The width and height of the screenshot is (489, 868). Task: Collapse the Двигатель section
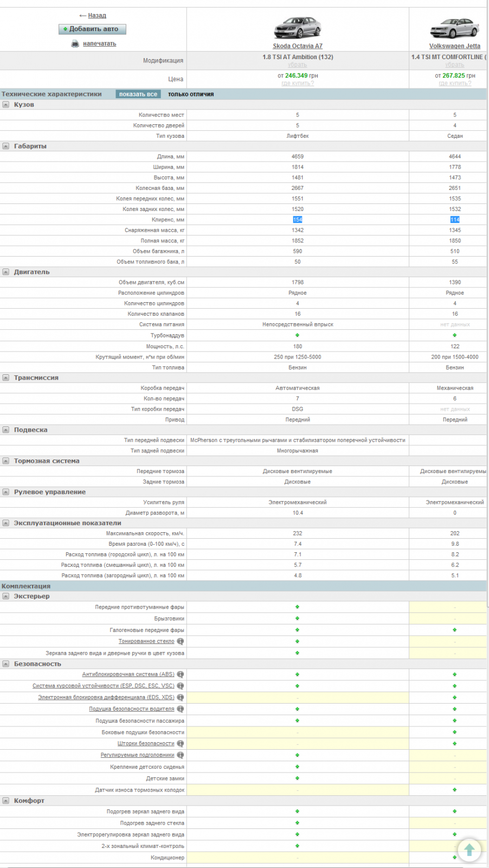coord(5,272)
